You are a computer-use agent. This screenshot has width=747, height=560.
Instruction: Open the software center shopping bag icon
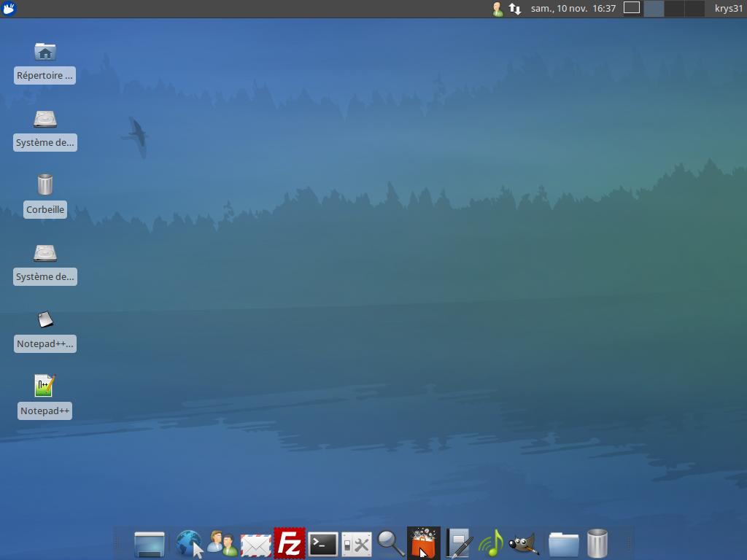coord(424,543)
